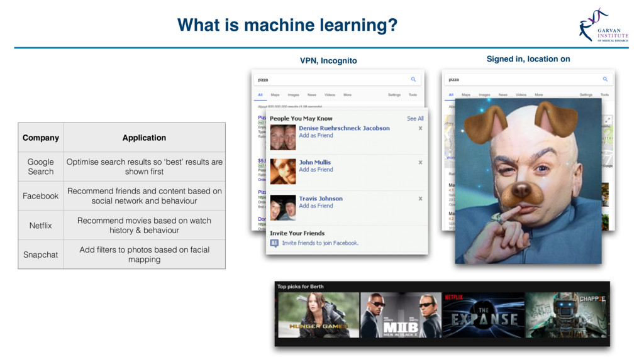
Task: Select the Hunger Games thumbnail
Action: pyautogui.click(x=319, y=315)
